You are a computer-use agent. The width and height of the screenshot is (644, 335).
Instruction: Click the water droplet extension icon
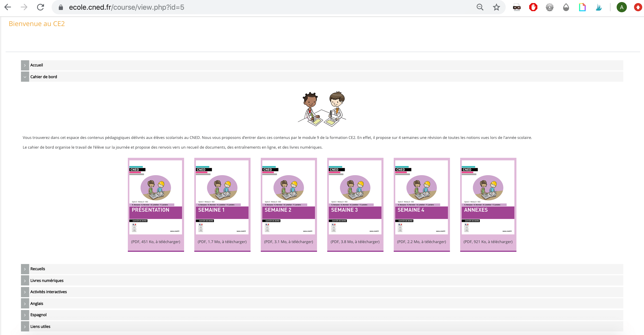[566, 7]
